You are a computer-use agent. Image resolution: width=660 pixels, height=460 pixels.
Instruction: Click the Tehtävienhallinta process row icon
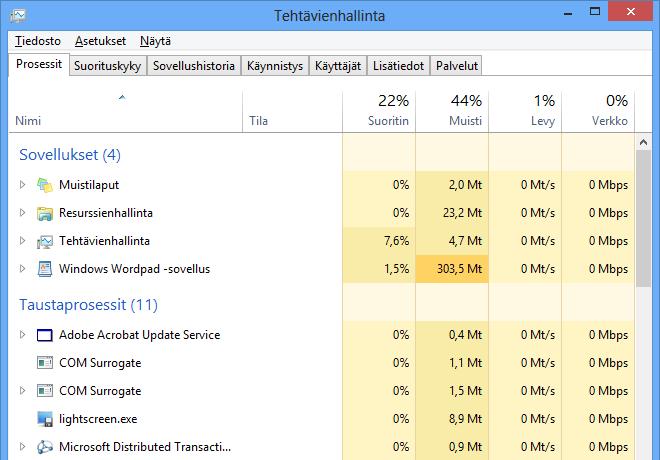pos(45,241)
